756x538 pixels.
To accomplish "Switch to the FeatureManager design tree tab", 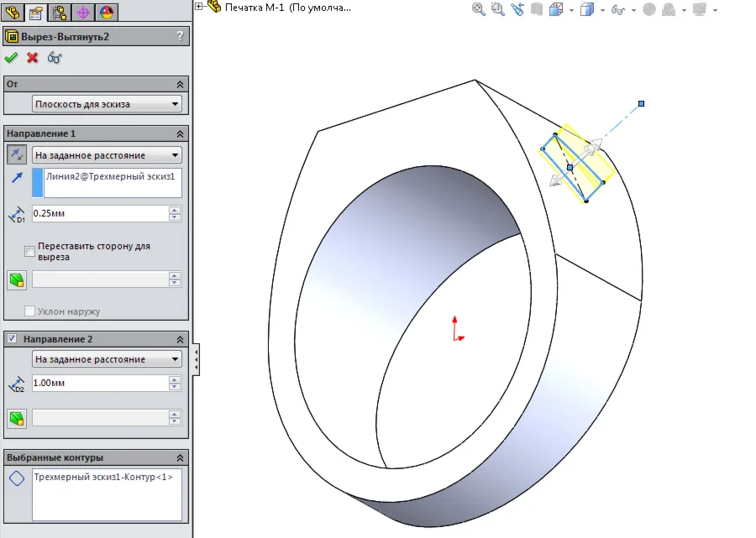I will pyautogui.click(x=12, y=12).
